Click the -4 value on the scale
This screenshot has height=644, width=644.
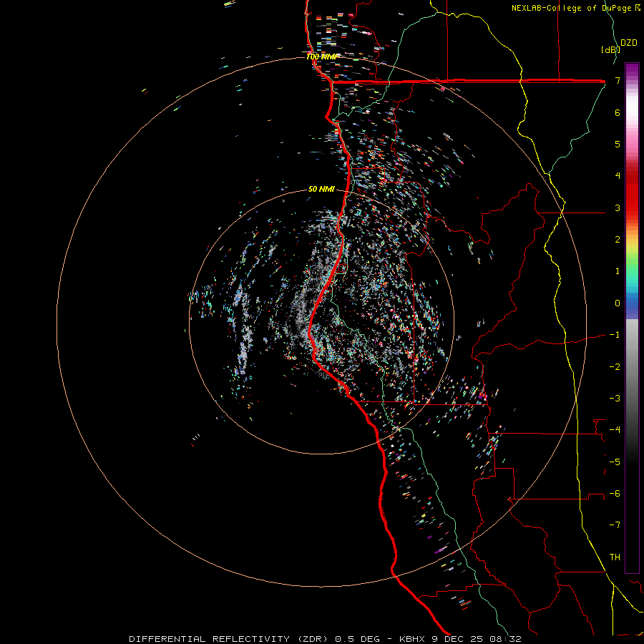click(615, 429)
